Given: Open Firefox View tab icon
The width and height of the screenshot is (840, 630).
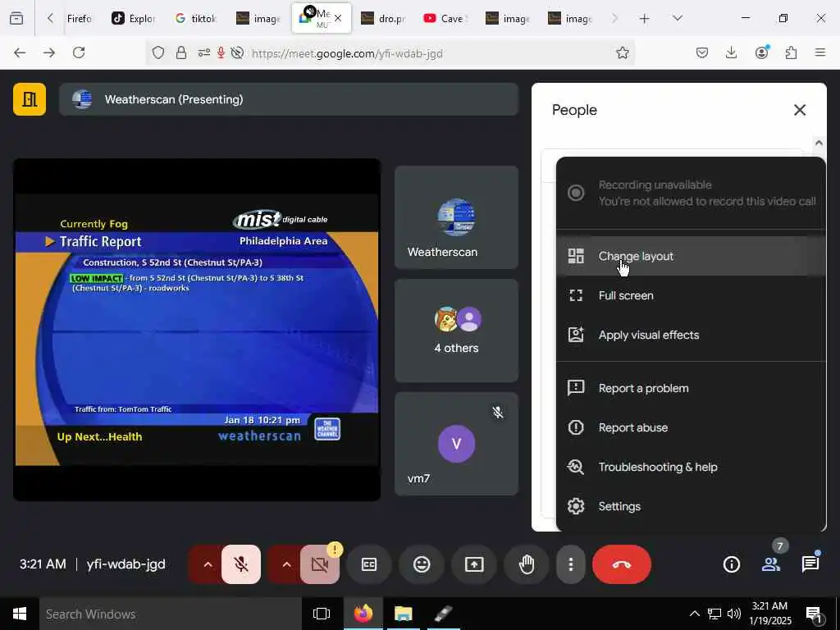Looking at the screenshot, I should [x=16, y=18].
